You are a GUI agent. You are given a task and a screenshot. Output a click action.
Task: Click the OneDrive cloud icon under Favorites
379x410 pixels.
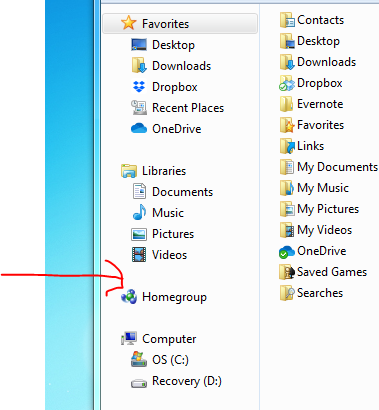pos(139,128)
